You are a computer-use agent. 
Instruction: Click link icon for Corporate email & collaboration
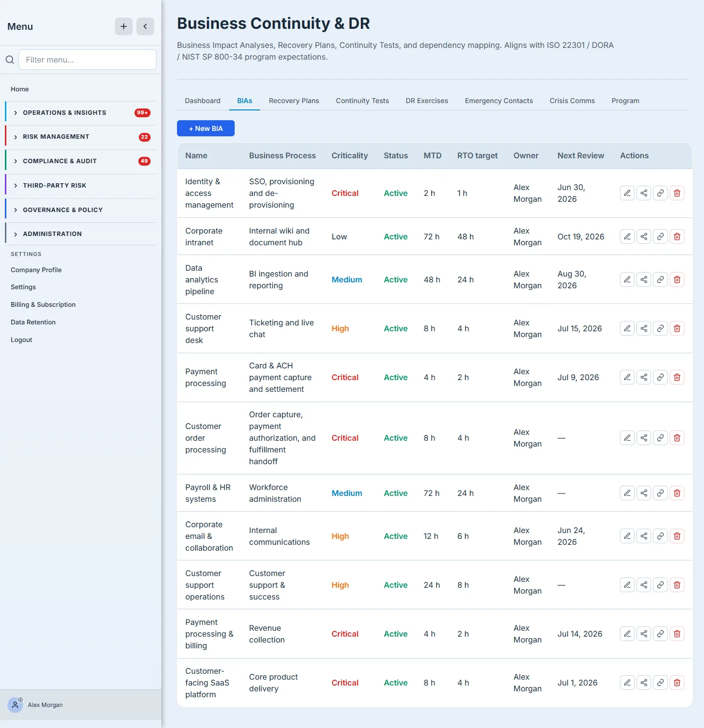click(660, 536)
